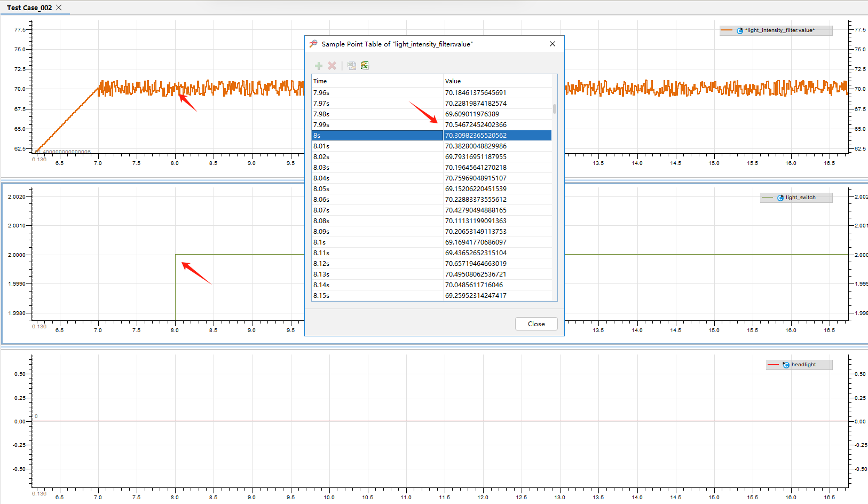This screenshot has width=868, height=504.
Task: Select the value 69.79316951187955 cell
Action: [x=498, y=157]
